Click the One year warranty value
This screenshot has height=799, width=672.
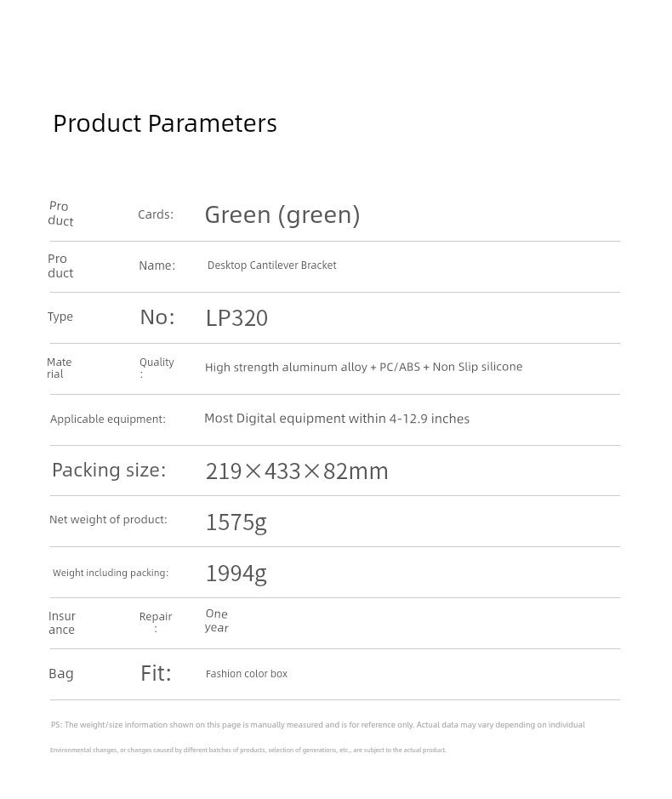217,620
